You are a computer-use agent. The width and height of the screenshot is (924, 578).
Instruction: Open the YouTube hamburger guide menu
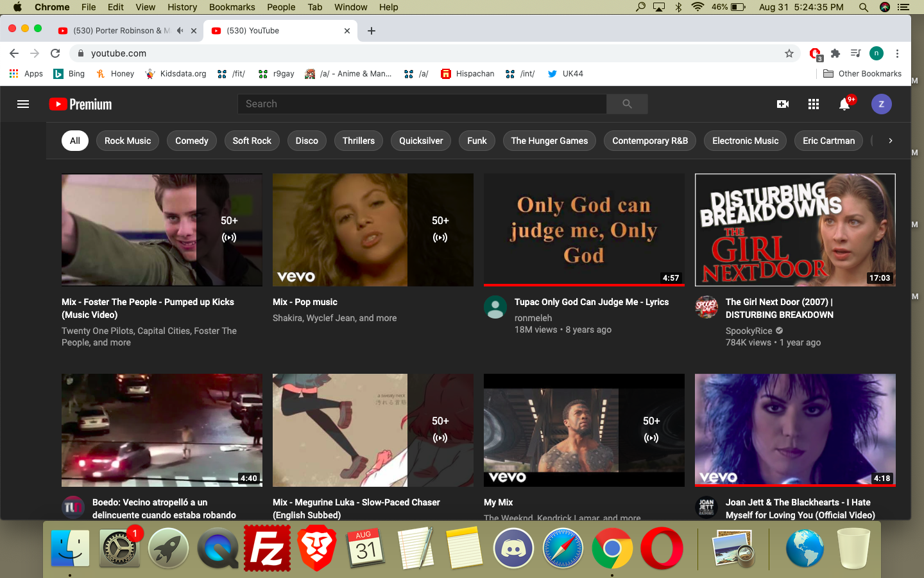23,104
